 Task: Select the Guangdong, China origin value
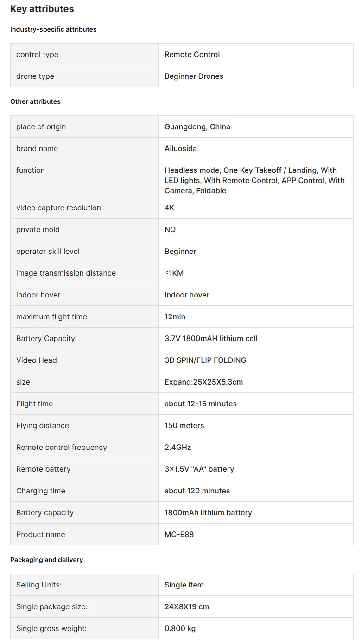click(197, 126)
